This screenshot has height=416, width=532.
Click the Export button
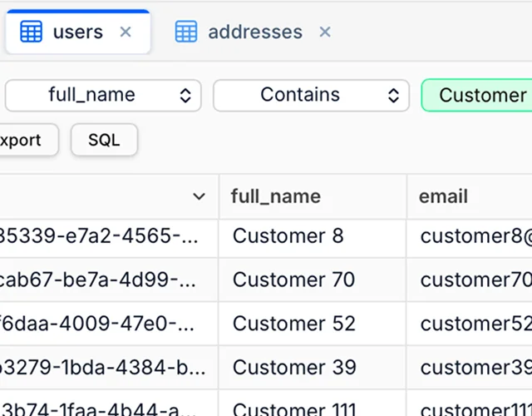[x=29, y=140]
